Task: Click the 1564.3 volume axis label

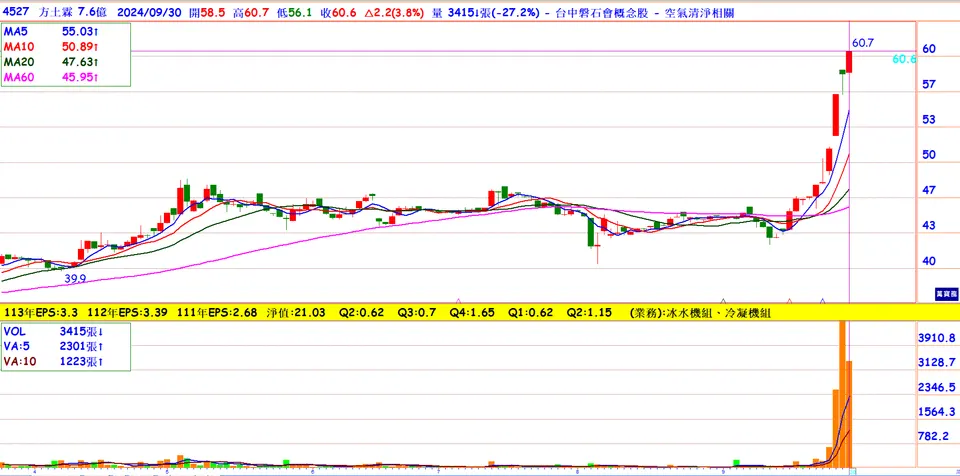Action: 937,412
